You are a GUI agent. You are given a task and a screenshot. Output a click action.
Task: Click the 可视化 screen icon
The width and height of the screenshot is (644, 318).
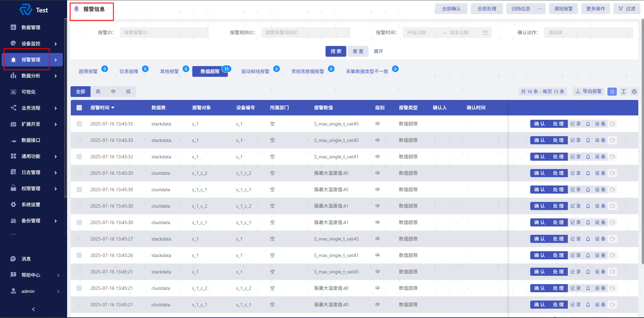click(13, 92)
